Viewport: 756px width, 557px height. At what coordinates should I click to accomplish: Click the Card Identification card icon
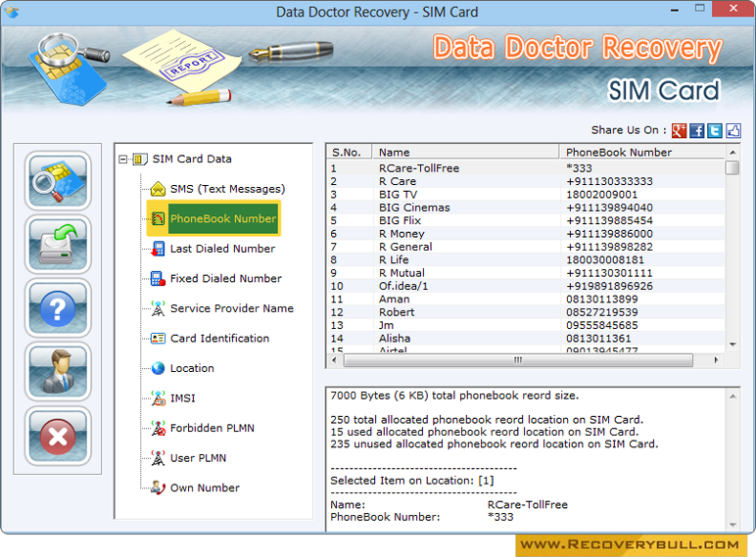click(x=158, y=339)
